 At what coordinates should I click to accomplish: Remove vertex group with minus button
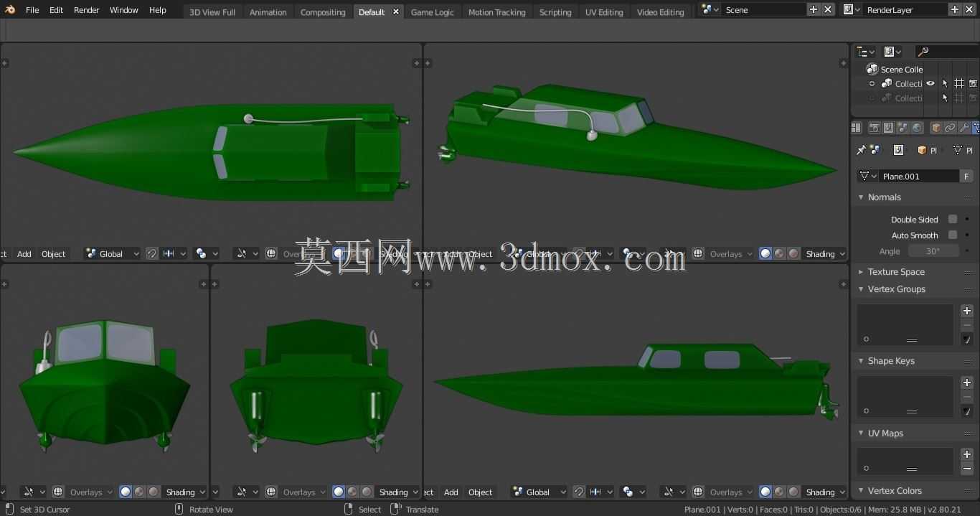[x=967, y=325]
